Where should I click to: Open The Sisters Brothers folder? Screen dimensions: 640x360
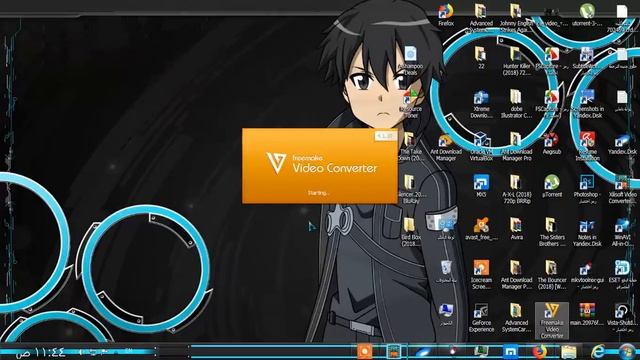[552, 232]
